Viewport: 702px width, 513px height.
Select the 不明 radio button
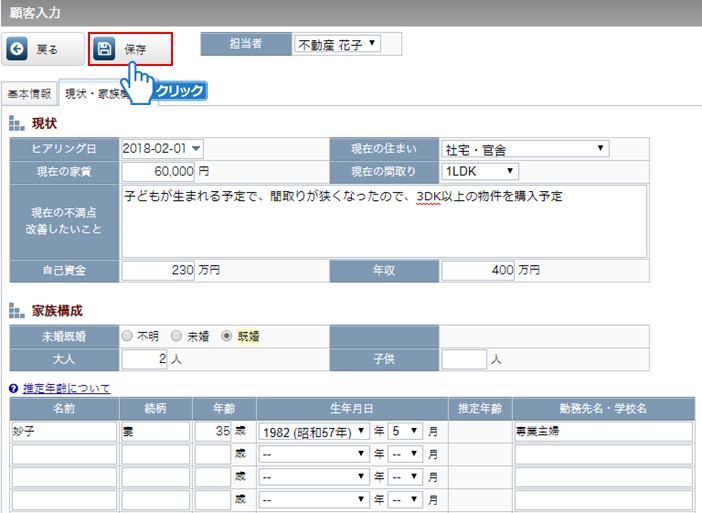tap(128, 336)
